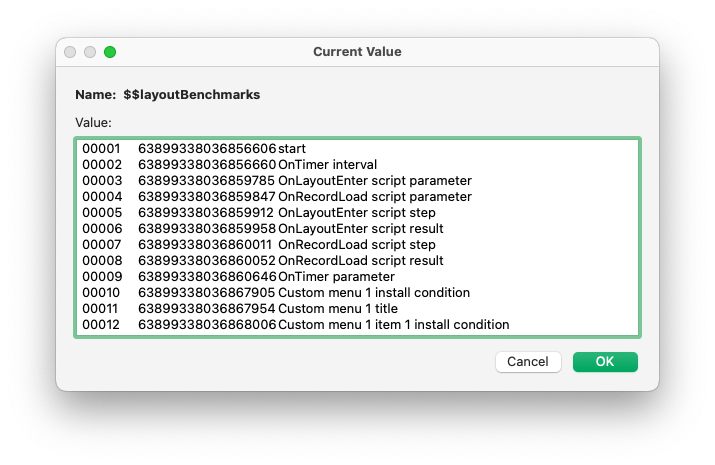Click the "OnRecordLoad script parameter" entry
Viewport: 715px width, 465px height.
(x=374, y=196)
